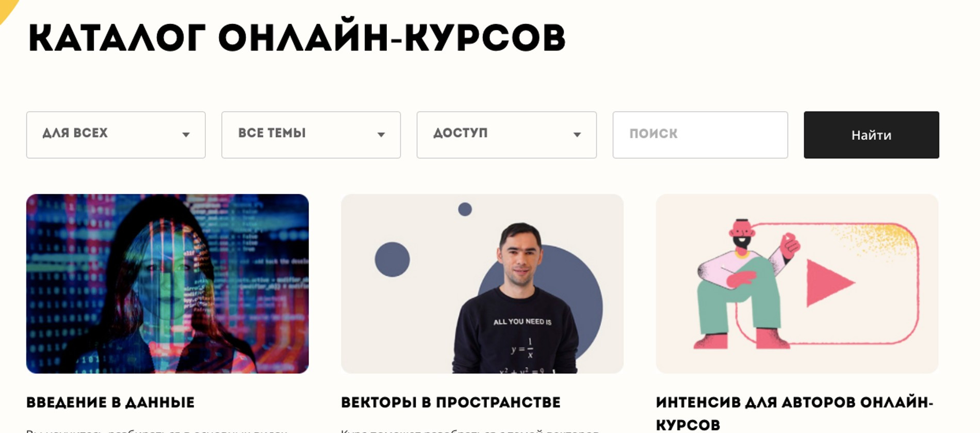Open the "Доступ" access dropdown

click(507, 135)
